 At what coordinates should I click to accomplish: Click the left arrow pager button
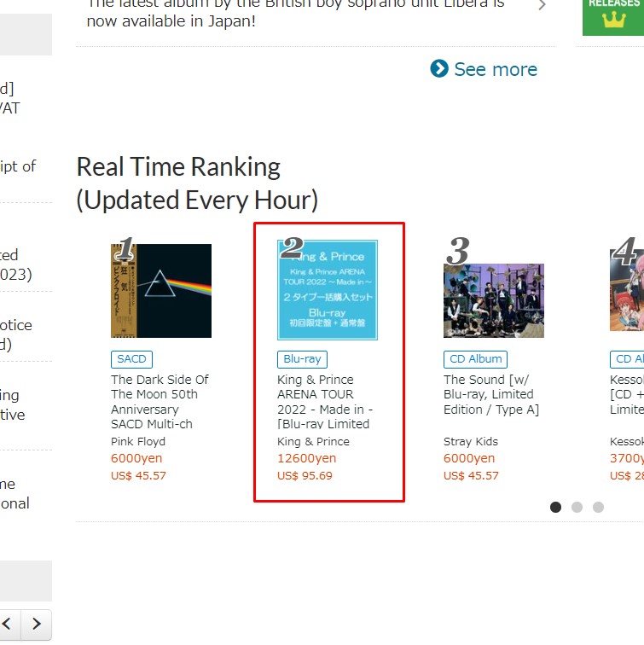point(9,624)
